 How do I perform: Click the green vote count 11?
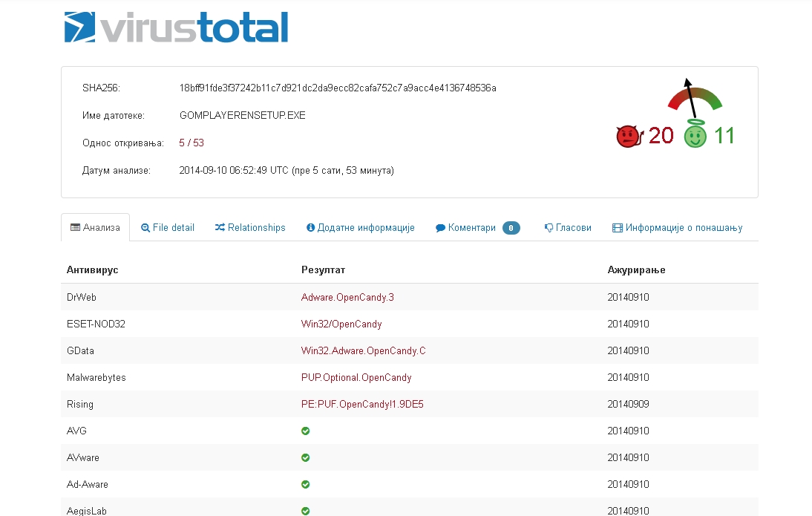point(724,136)
